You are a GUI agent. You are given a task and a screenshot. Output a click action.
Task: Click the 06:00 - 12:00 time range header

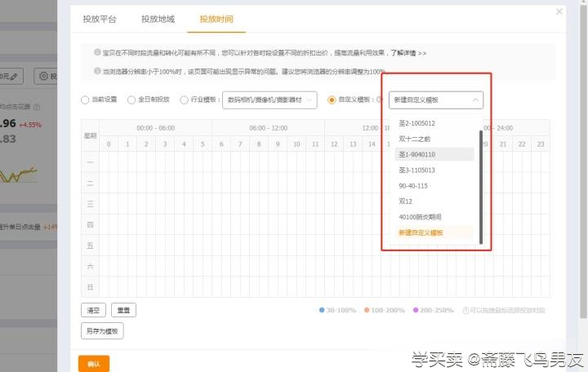pyautogui.click(x=268, y=128)
